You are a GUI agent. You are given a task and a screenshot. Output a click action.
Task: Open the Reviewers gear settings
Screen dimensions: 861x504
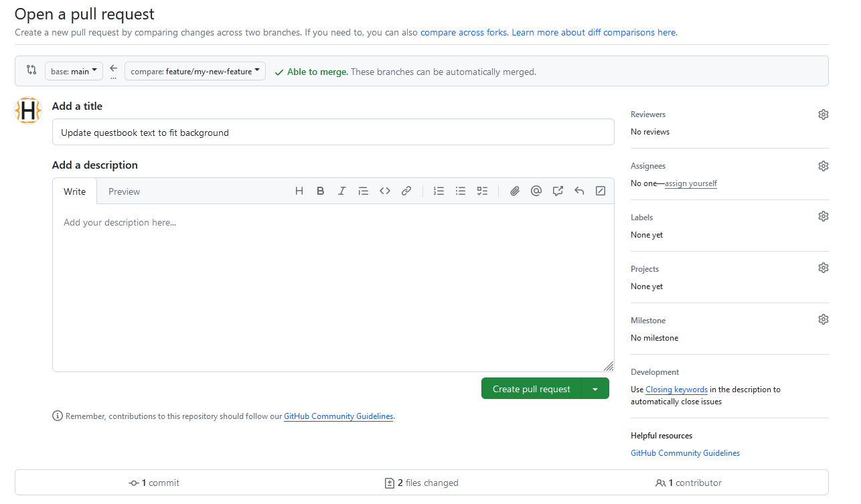(824, 114)
